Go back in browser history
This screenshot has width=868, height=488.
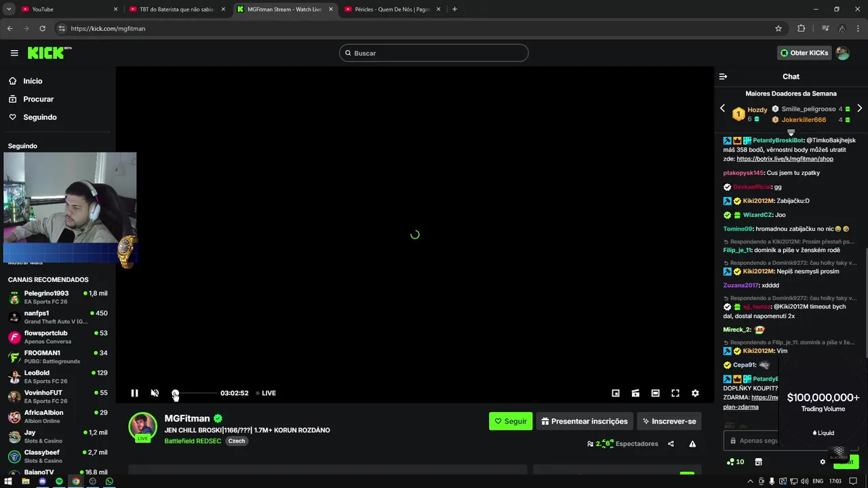point(9,28)
